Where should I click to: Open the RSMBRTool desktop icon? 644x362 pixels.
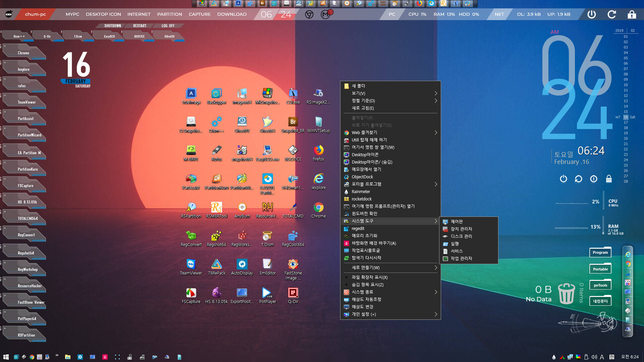click(216, 210)
